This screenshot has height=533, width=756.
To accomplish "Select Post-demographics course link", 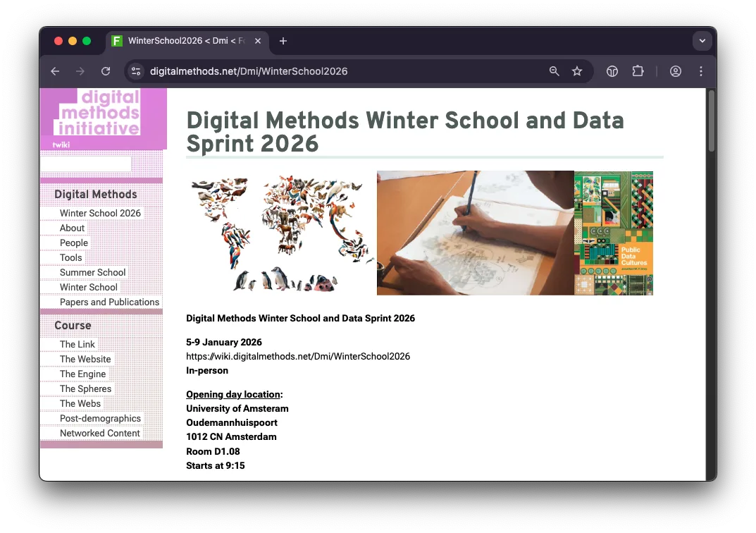I will [x=100, y=418].
